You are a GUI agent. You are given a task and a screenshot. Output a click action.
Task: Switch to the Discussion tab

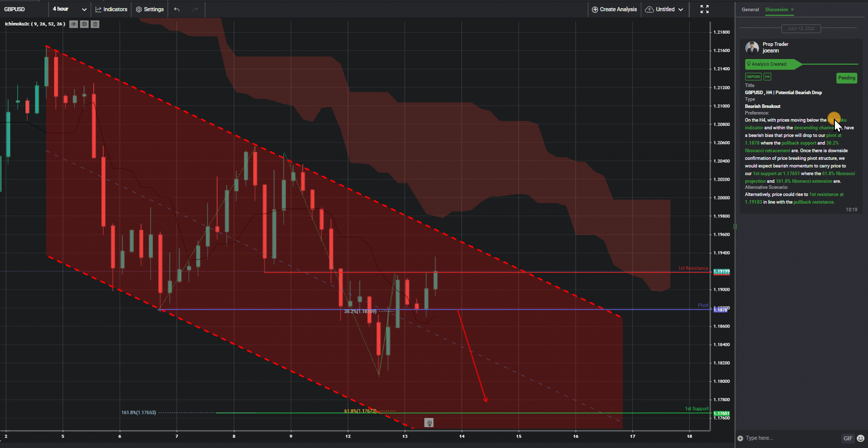coord(776,10)
